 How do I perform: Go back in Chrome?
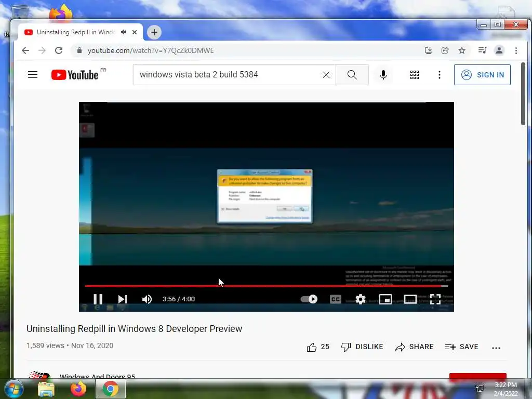tap(25, 50)
